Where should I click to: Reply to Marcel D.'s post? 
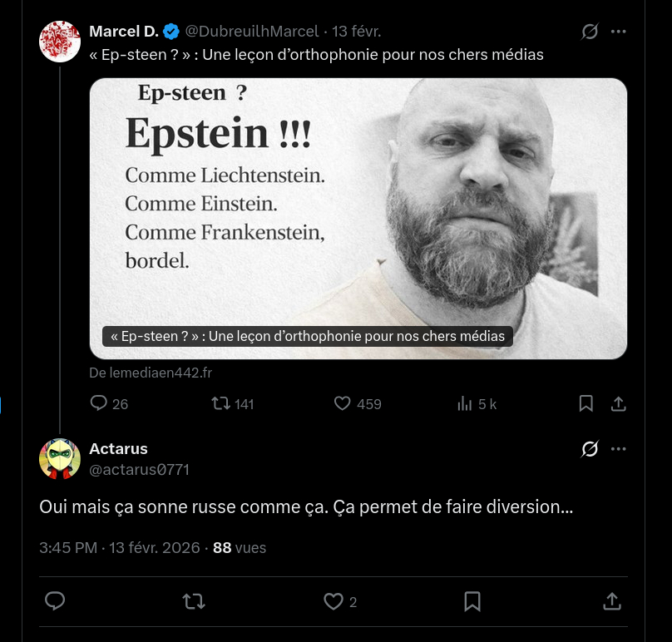[x=99, y=403]
